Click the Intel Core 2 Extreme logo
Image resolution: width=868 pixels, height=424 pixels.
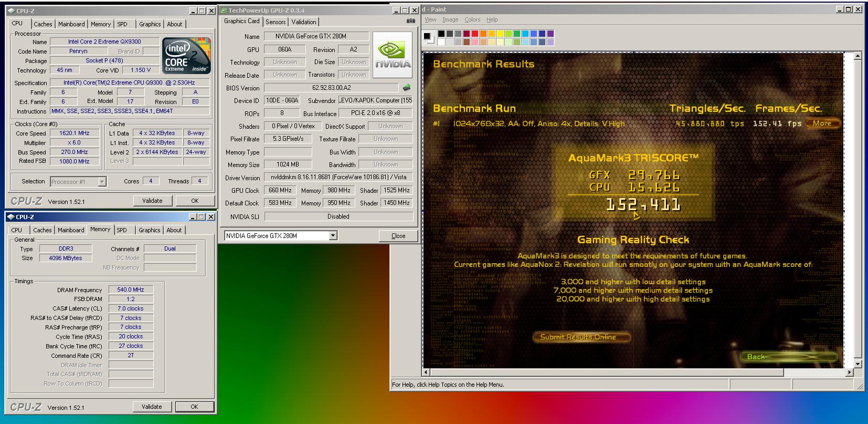pos(186,55)
